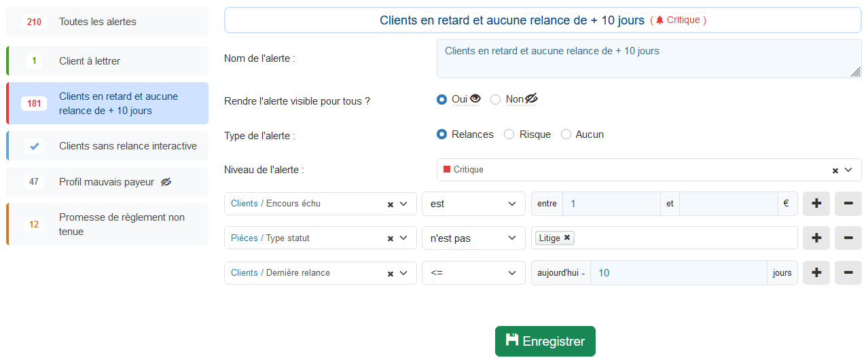This screenshot has width=868, height=362.
Task: Open the Niveau de l'alerte dropdown
Action: (x=848, y=170)
